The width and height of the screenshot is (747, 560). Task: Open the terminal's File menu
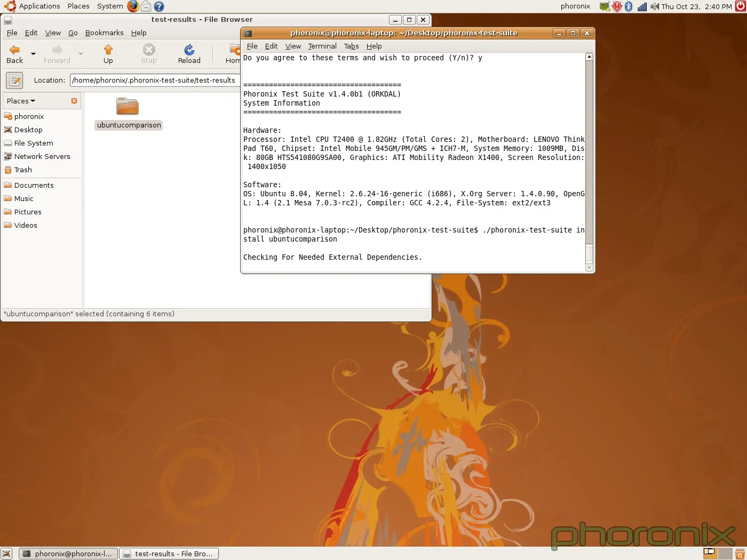(252, 46)
